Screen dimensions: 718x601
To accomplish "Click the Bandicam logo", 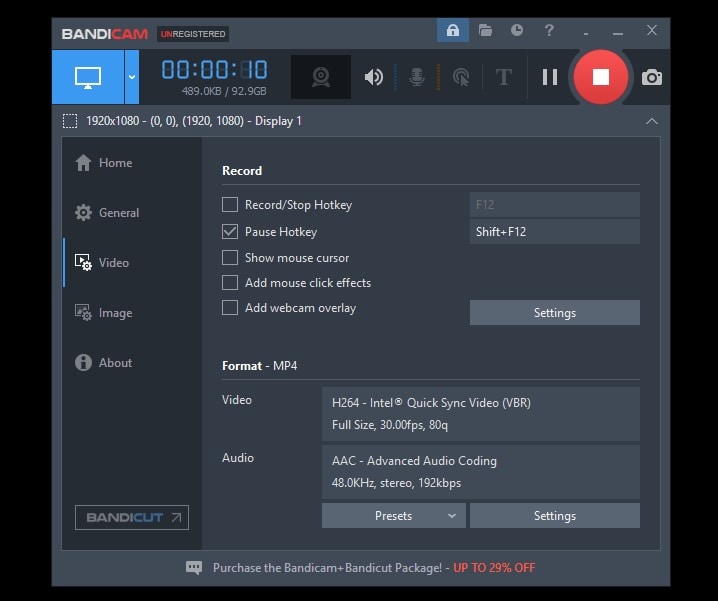I will 105,34.
